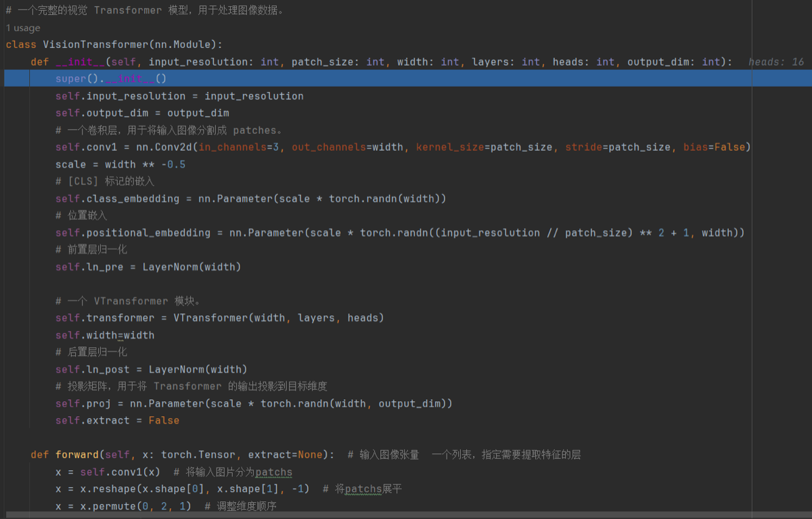The height and width of the screenshot is (519, 812).
Task: Click the x.permute(0, 2, 1) call
Action: pyautogui.click(x=136, y=505)
